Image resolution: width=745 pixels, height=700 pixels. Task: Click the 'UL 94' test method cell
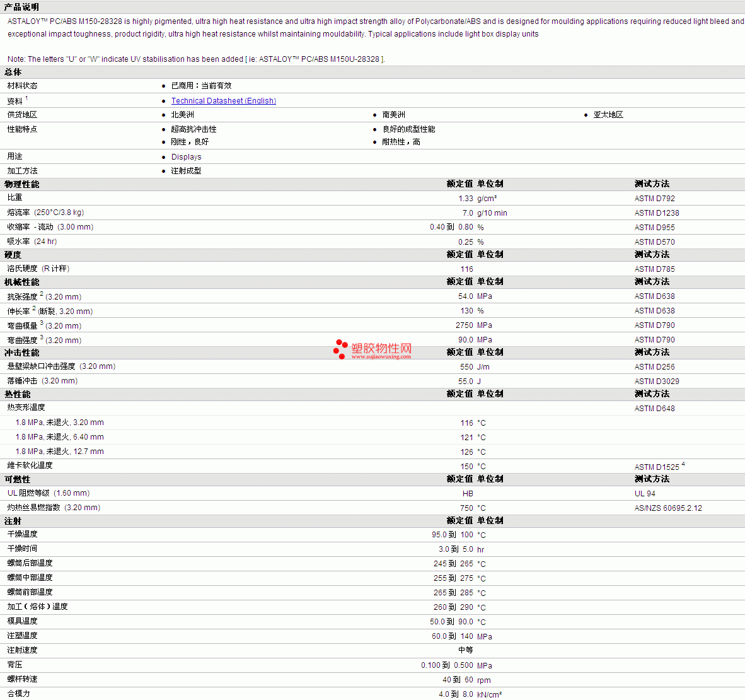point(645,494)
